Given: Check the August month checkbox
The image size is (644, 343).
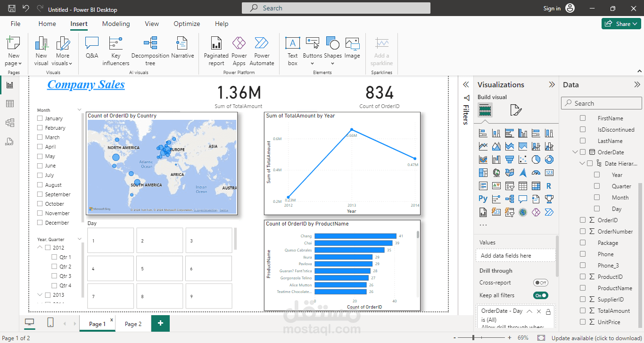Looking at the screenshot, I should [x=40, y=185].
